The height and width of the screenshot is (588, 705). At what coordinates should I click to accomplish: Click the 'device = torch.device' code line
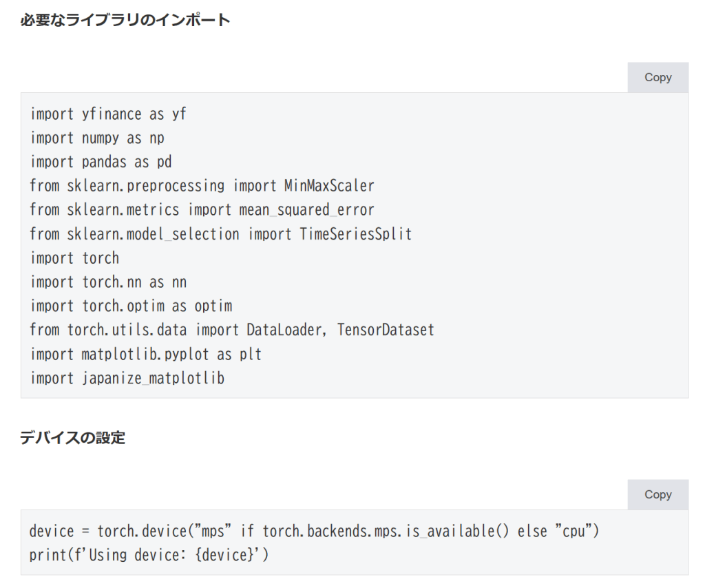click(316, 532)
